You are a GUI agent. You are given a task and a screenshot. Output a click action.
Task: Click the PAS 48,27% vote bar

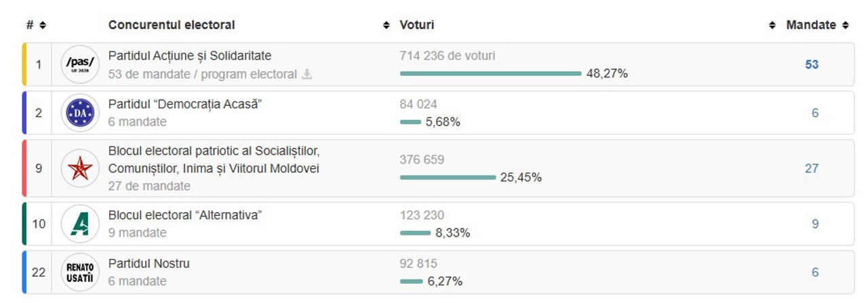pos(490,73)
